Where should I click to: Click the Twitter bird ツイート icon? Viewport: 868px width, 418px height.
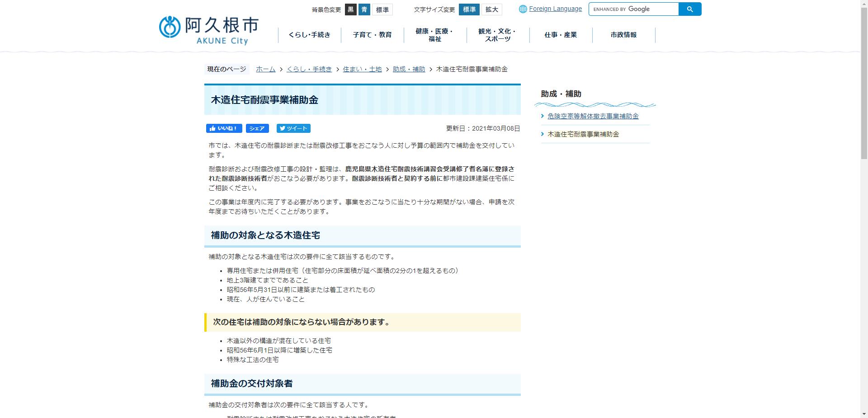282,128
